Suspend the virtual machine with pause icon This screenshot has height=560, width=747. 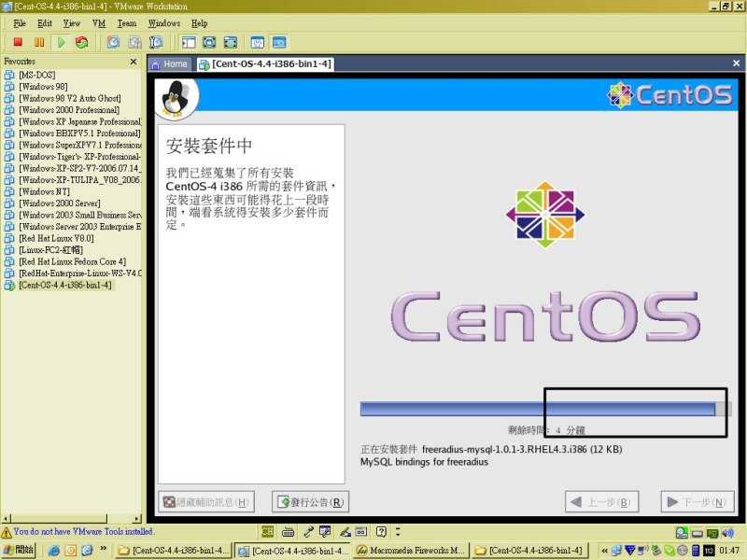click(39, 42)
